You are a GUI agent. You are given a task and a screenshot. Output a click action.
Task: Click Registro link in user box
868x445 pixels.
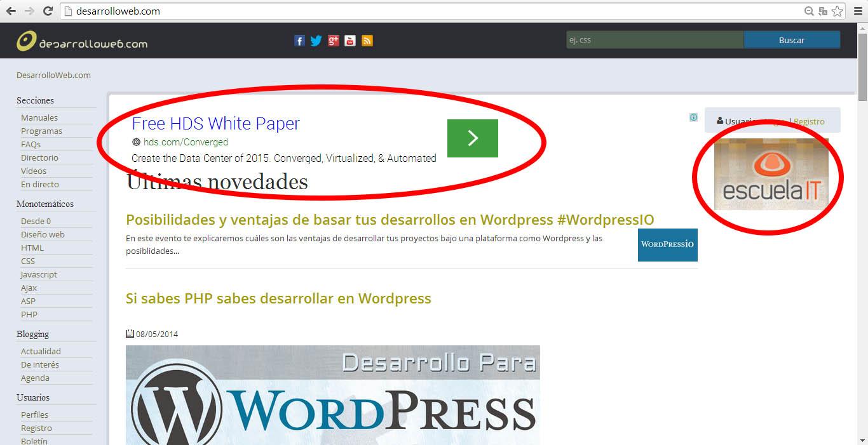tap(809, 121)
